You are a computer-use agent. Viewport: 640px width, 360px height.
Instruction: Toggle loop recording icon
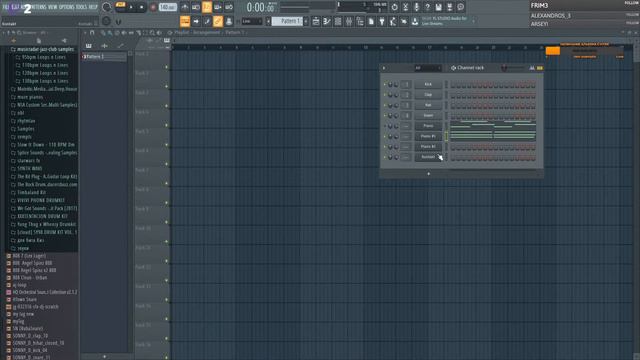[x=229, y=7]
